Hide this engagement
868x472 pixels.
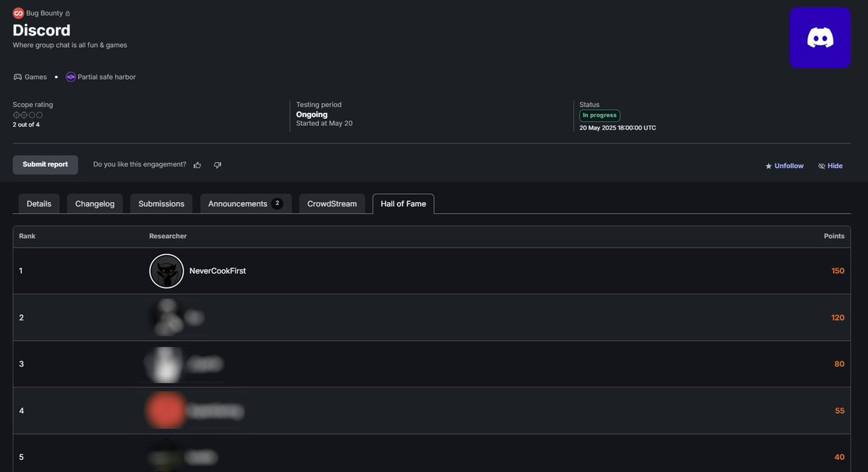coord(828,164)
